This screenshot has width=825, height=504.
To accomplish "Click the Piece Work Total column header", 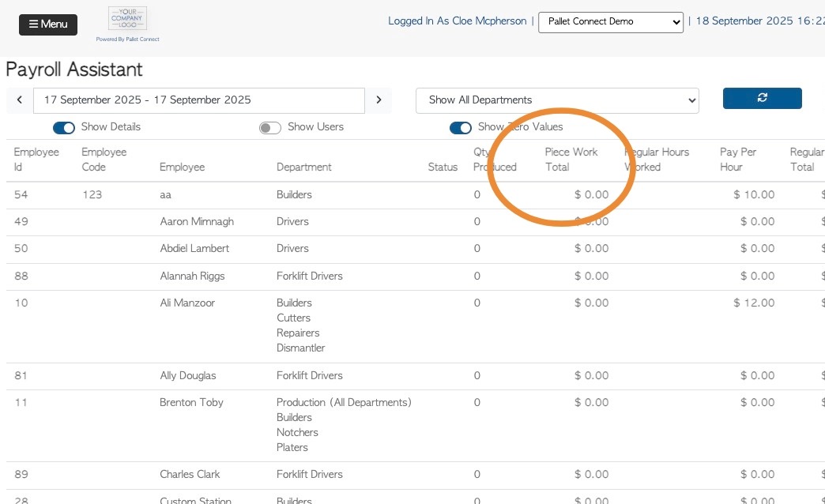I will pos(571,159).
